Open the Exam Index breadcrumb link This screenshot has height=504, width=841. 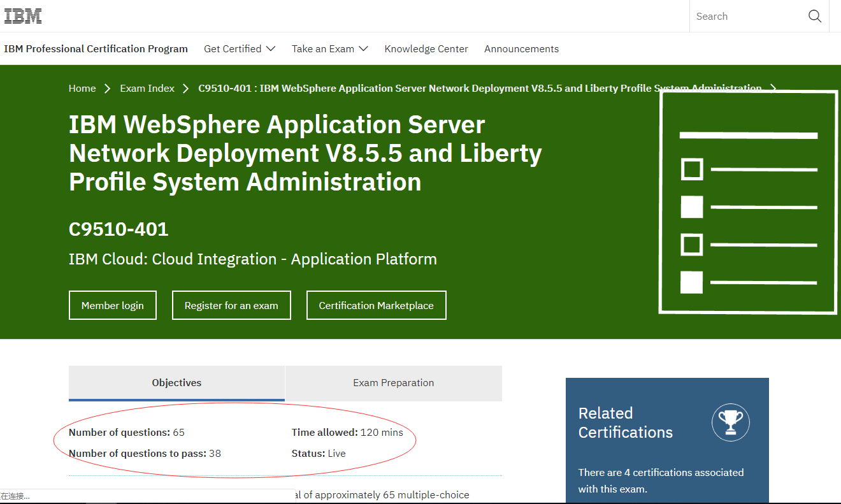(147, 89)
